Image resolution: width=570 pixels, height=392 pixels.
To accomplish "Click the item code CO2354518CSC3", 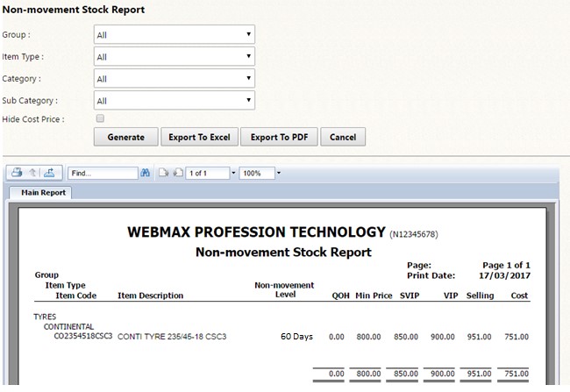I will click(83, 336).
